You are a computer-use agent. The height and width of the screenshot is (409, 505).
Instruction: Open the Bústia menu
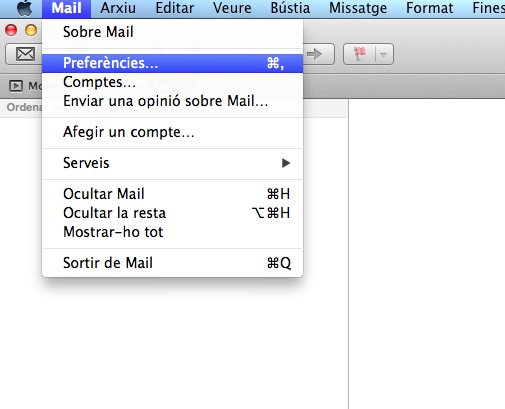(x=290, y=8)
